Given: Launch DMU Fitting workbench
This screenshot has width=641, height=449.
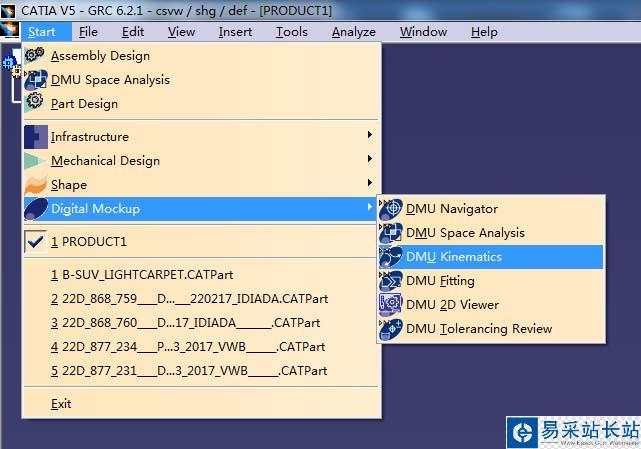Looking at the screenshot, I should click(491, 281).
